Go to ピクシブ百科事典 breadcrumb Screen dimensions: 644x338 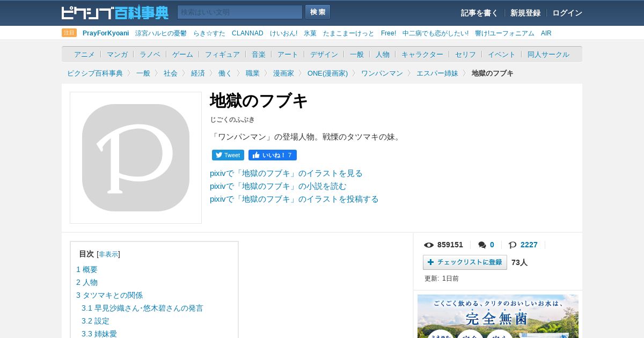coord(95,73)
